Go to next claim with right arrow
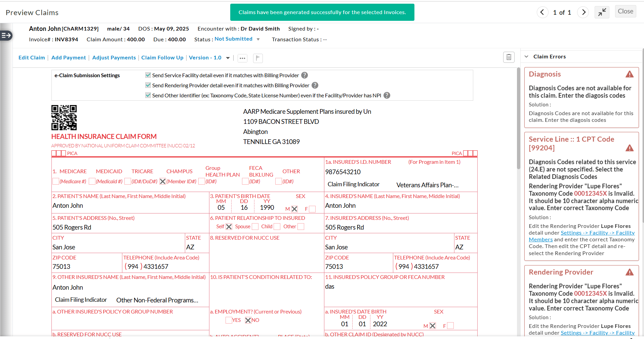 point(583,12)
